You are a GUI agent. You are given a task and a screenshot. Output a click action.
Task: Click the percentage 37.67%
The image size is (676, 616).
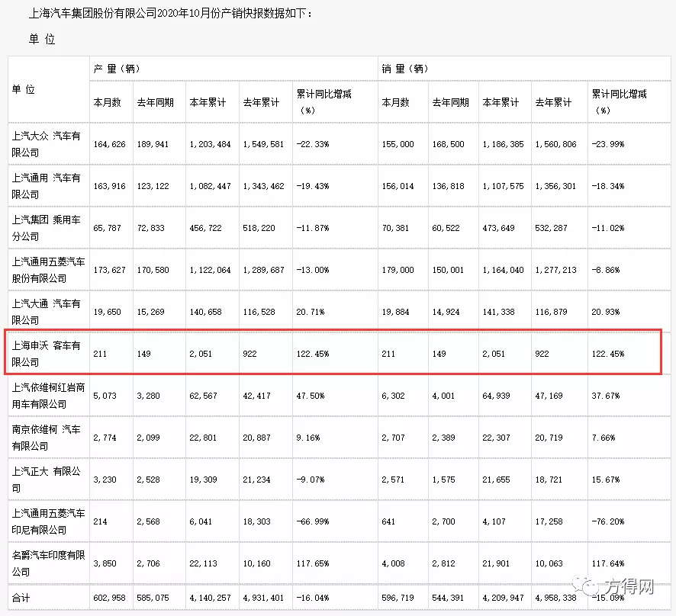606,396
